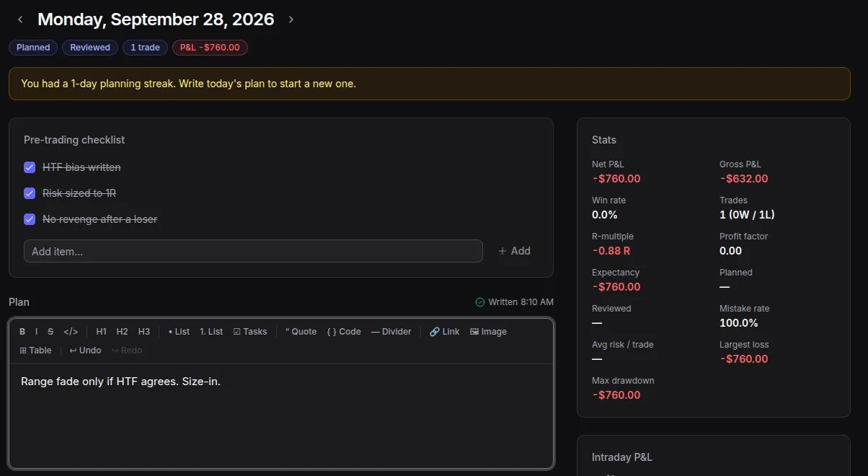Click the planning streak notice banner
Image resolution: width=868 pixels, height=476 pixels.
click(x=430, y=84)
